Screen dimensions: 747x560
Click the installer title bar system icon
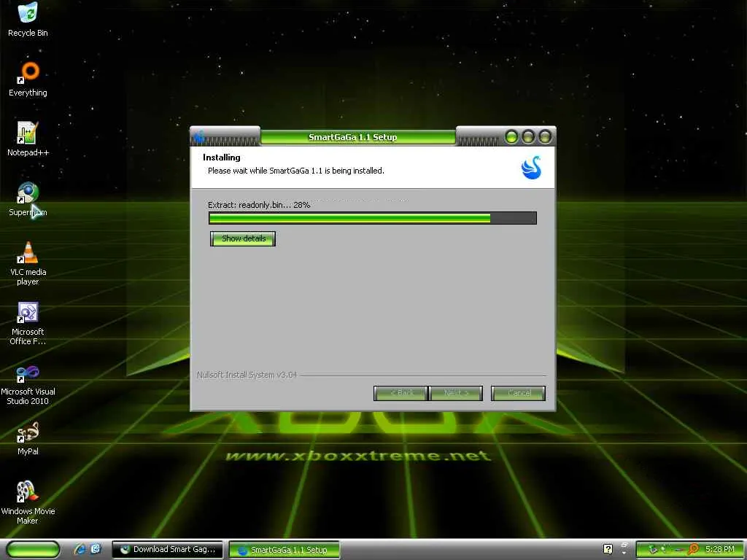tap(199, 137)
